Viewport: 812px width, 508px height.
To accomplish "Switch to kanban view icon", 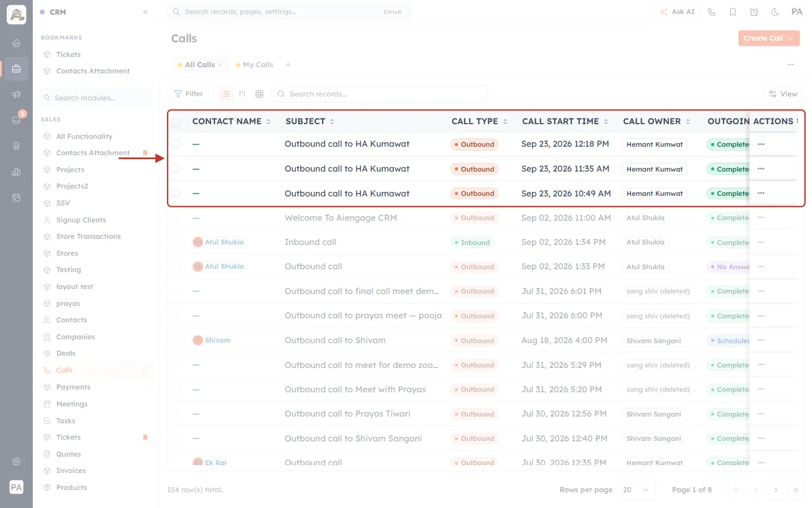I will (x=242, y=94).
